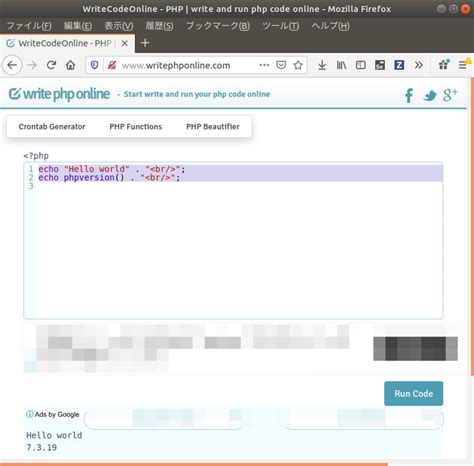This screenshot has height=466, width=474.
Task: Toggle the sidebar view icon
Action: click(x=361, y=65)
